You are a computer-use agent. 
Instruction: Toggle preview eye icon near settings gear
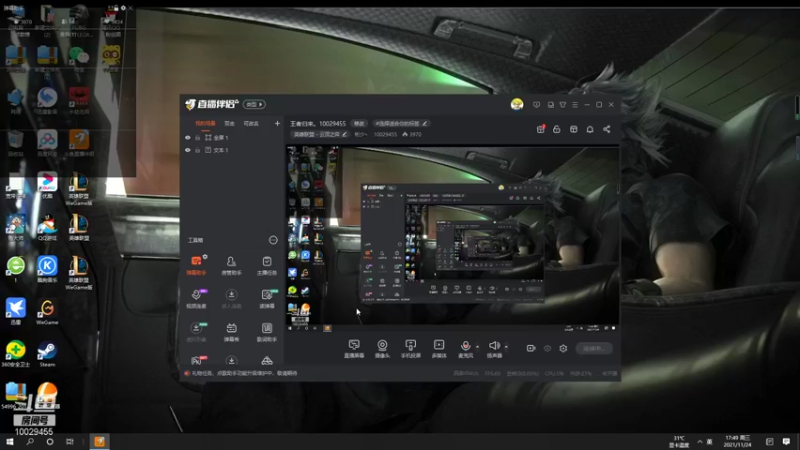point(547,348)
